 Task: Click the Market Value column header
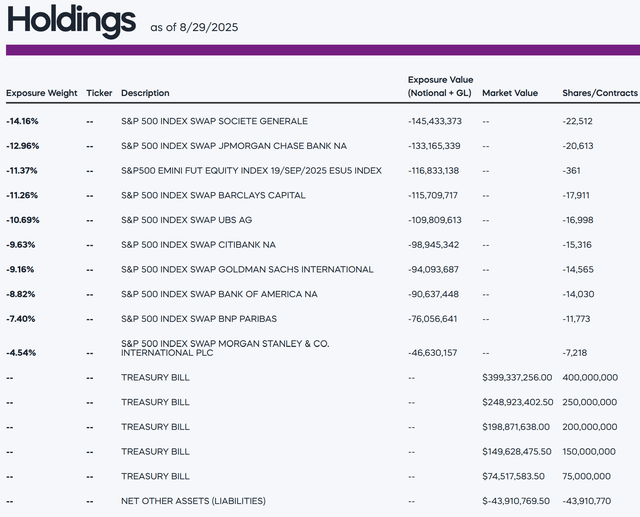[x=509, y=93]
